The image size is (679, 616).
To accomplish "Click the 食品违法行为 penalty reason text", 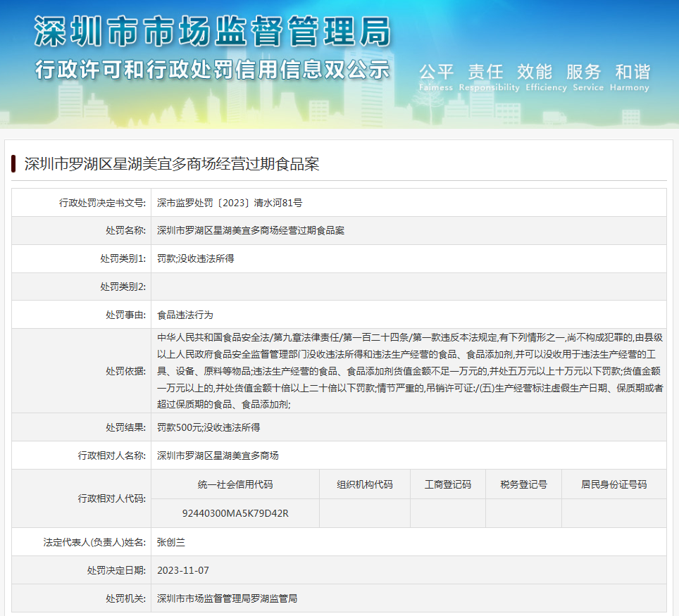I will (185, 315).
